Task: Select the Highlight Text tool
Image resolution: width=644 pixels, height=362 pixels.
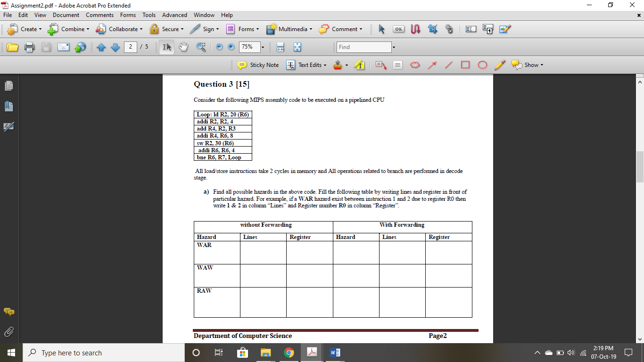Action: (360, 65)
